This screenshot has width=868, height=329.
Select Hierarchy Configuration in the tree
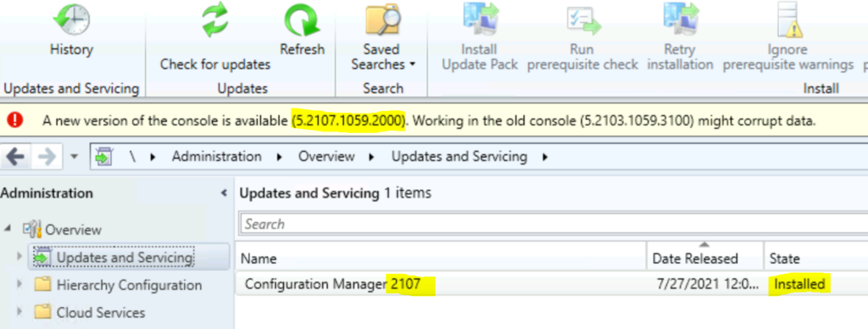(129, 285)
